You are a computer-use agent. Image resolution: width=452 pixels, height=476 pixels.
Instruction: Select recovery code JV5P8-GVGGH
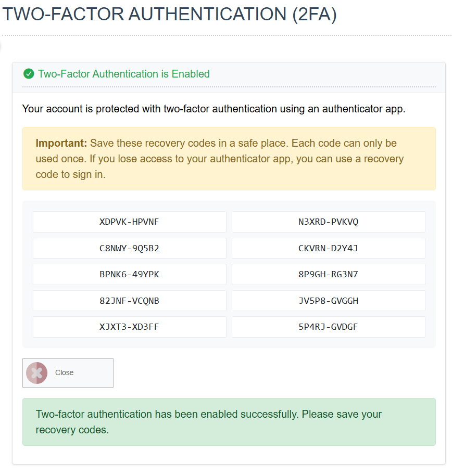click(328, 301)
